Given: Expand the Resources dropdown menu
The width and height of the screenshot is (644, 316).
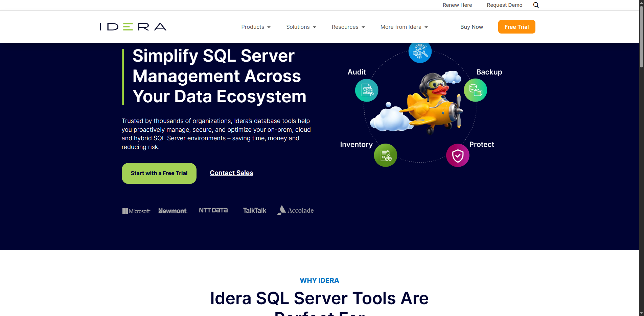Looking at the screenshot, I should [348, 27].
